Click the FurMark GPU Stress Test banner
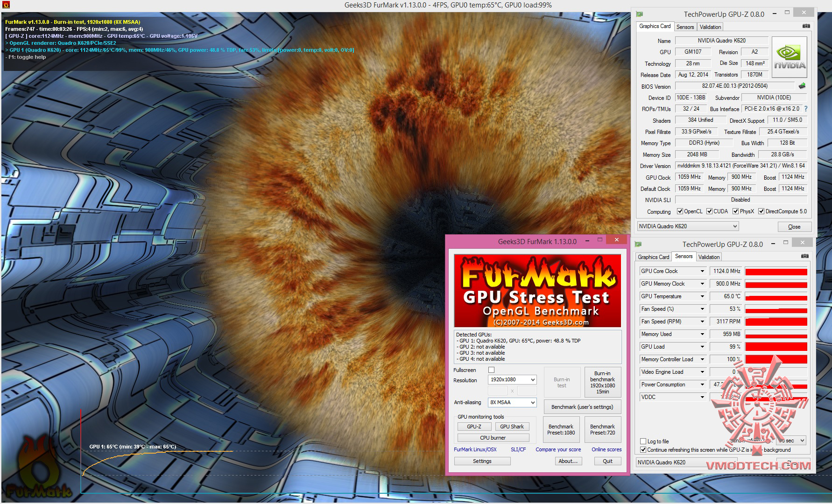 click(x=537, y=290)
